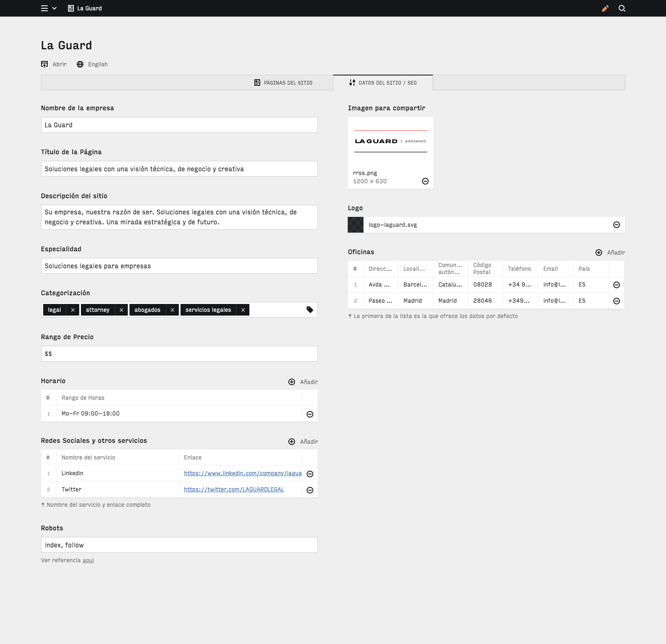Remove the Twitter social service row
The image size is (666, 644).
tap(310, 489)
